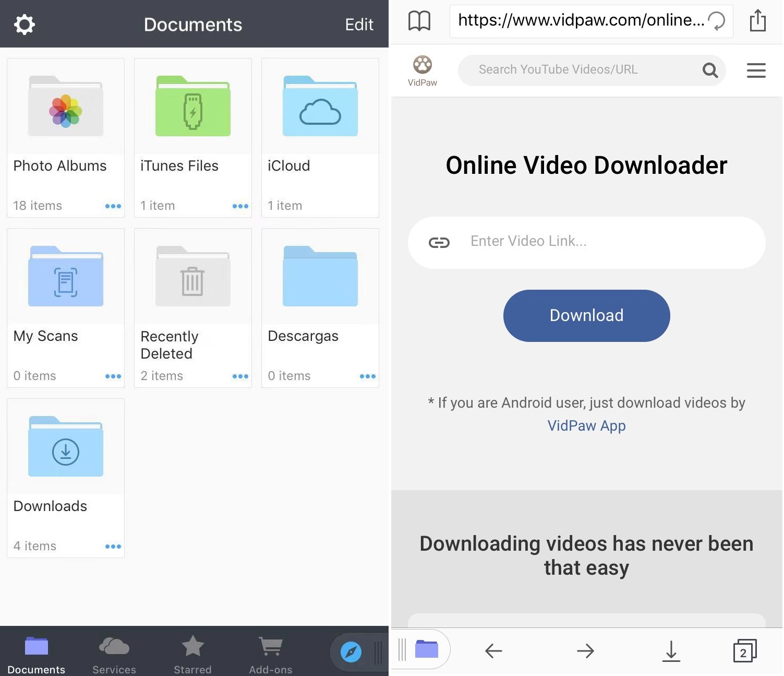The width and height of the screenshot is (784, 676).
Task: Open the Photo Albums folder
Action: 66,138
